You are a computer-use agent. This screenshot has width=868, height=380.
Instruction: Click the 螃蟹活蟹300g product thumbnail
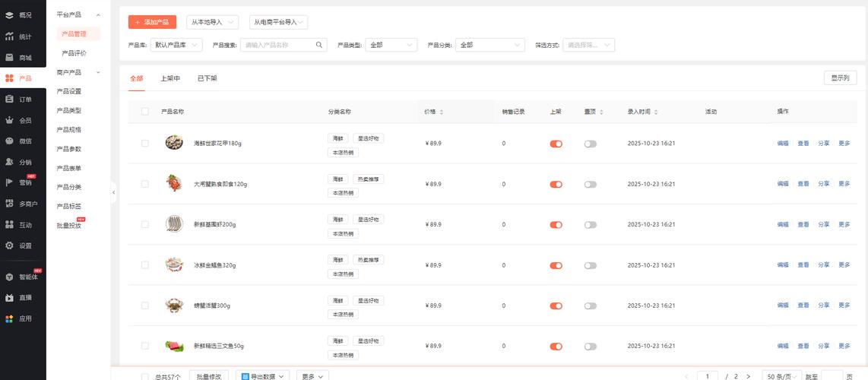coord(174,306)
